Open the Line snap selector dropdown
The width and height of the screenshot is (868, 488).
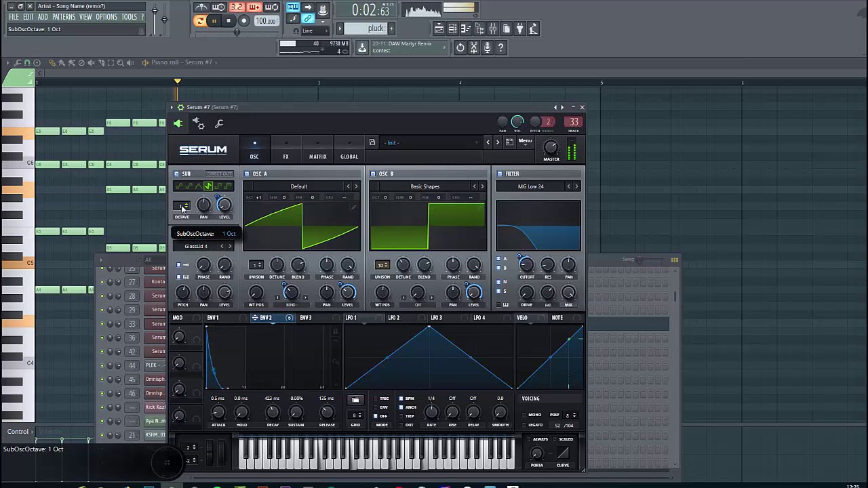click(x=317, y=30)
